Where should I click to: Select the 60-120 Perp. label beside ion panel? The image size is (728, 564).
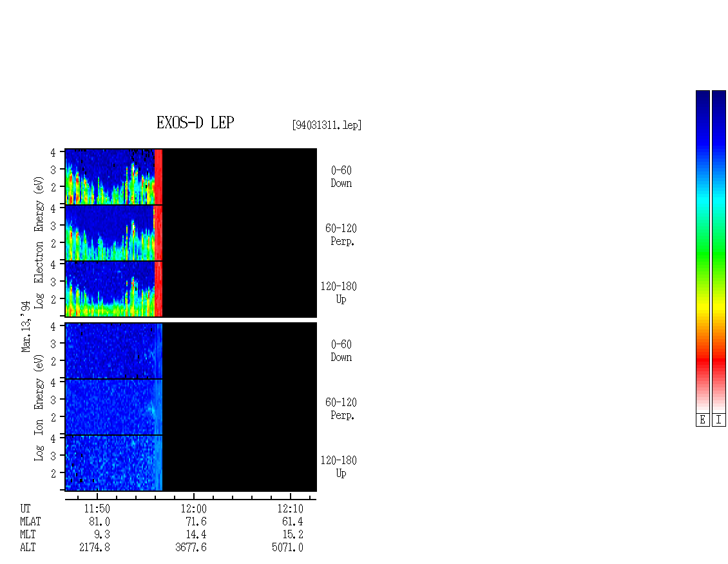click(x=341, y=409)
